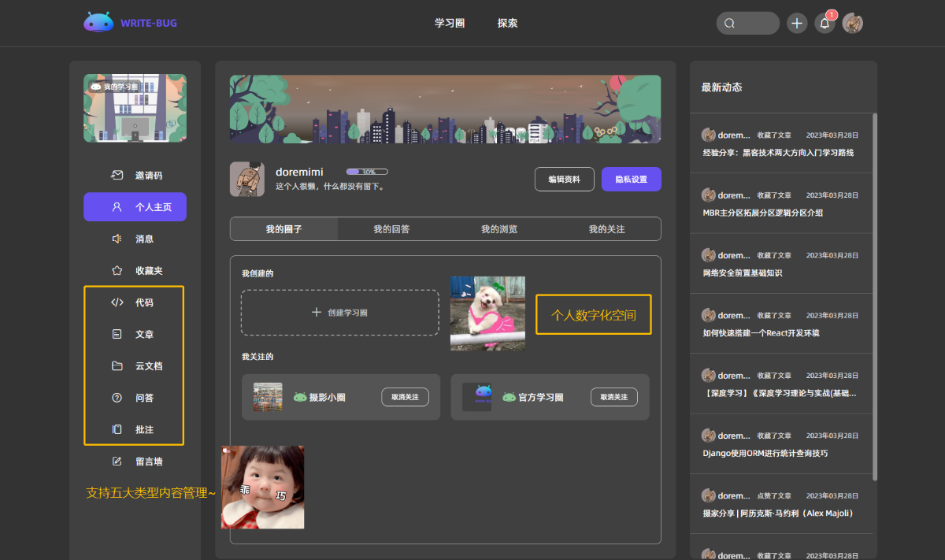The image size is (945, 560).
Task: Click the 云文档 folder icon
Action: click(x=117, y=366)
